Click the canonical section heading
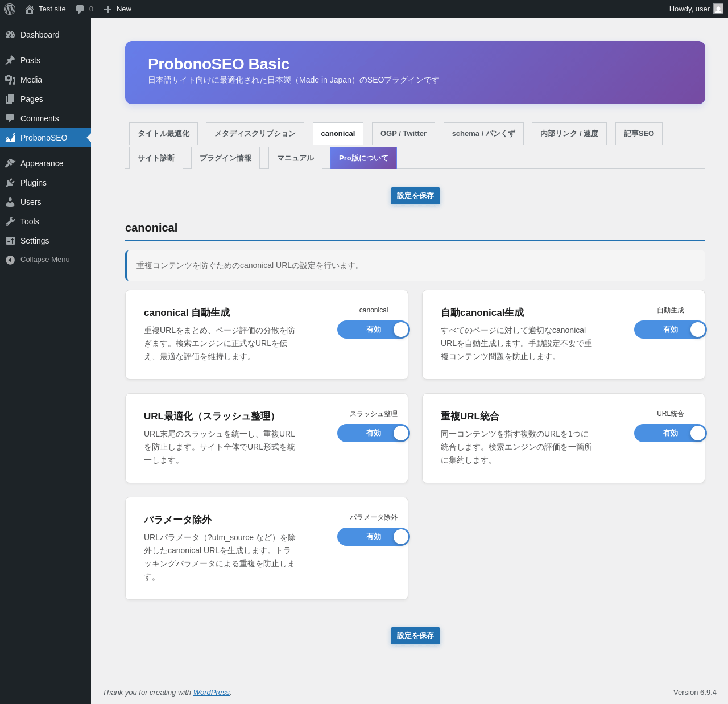The width and height of the screenshot is (728, 704). (x=151, y=228)
